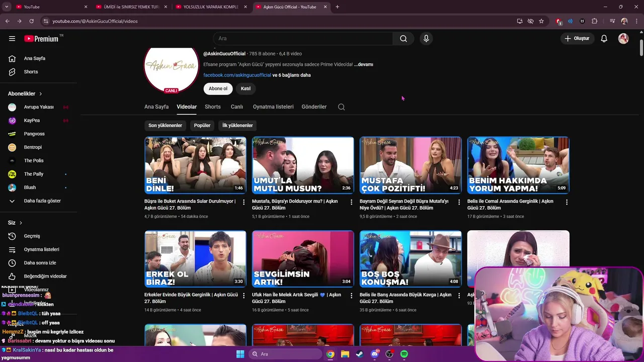Open File Explorer from the taskbar
Viewport: 644px width, 362px height.
tap(345, 354)
